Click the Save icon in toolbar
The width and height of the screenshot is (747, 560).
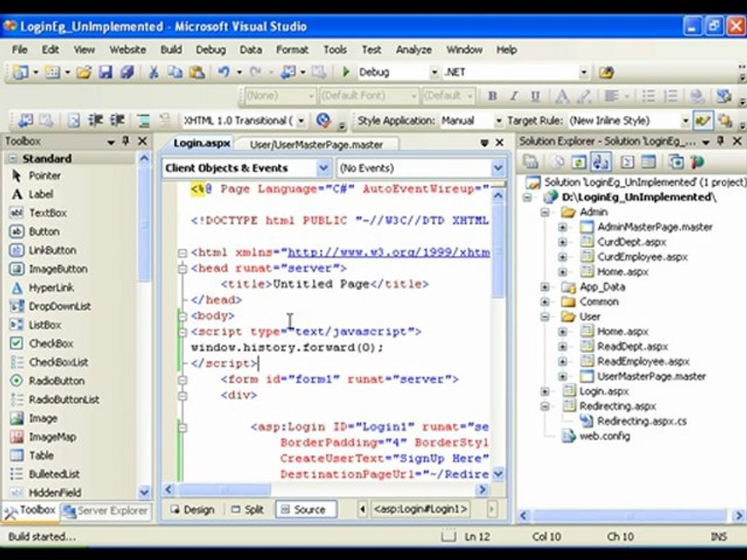coord(105,72)
